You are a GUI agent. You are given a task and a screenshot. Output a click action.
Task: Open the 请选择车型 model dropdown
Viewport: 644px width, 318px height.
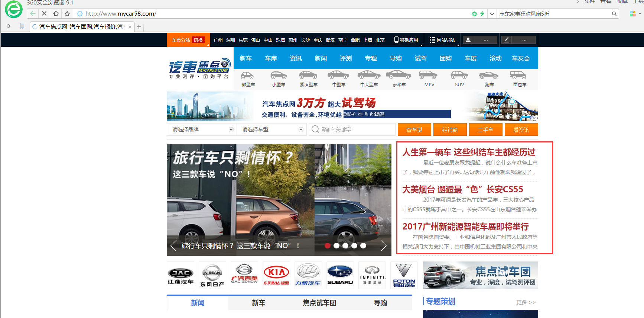point(272,129)
